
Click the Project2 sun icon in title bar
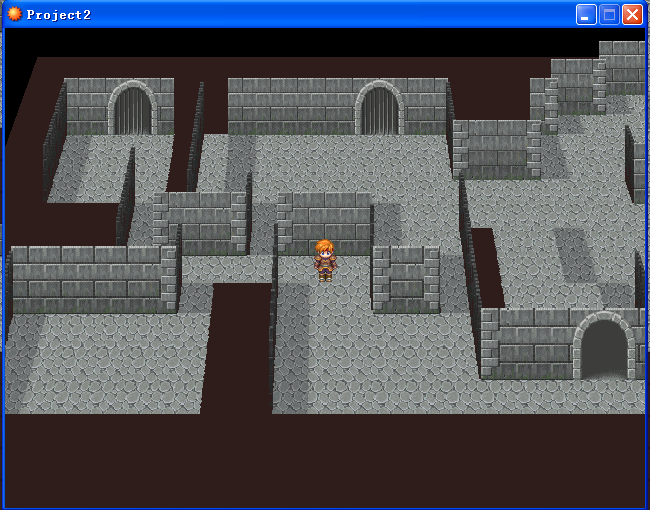[15, 14]
